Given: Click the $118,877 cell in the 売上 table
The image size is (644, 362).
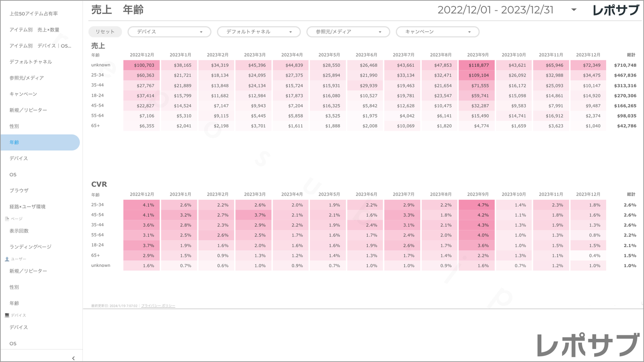Looking at the screenshot, I should click(477, 65).
